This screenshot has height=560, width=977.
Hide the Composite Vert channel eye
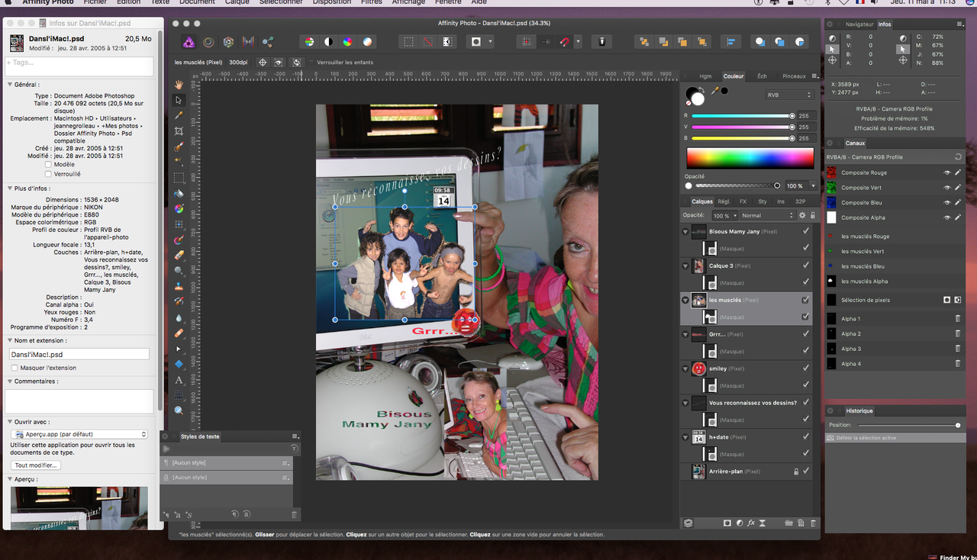click(947, 188)
